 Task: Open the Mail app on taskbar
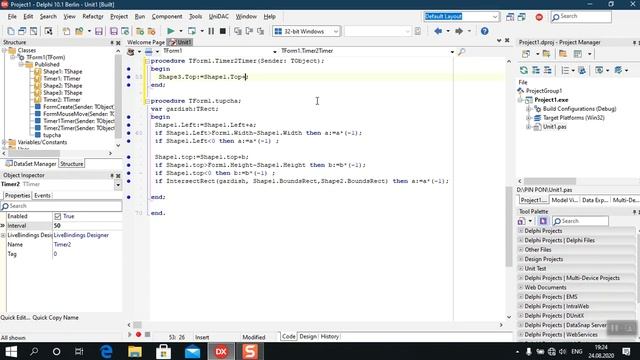[192, 351]
